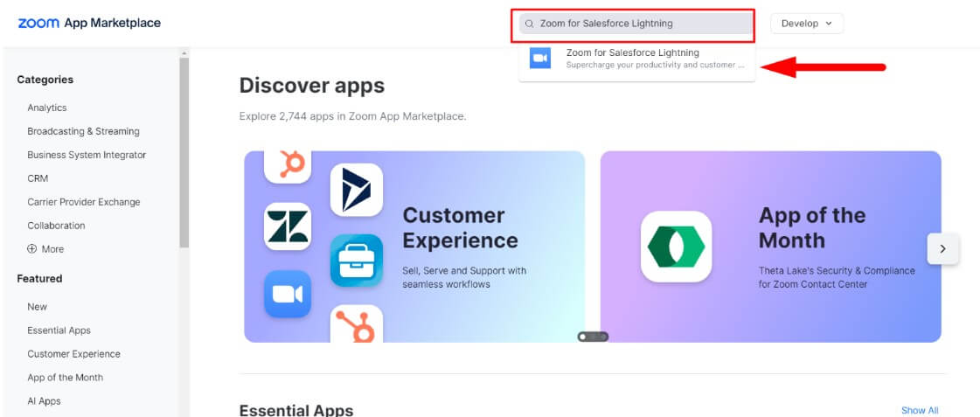Viewport: 980px width, 417px height.
Task: Click the Zoom video camera icon in banner
Action: coord(288,294)
